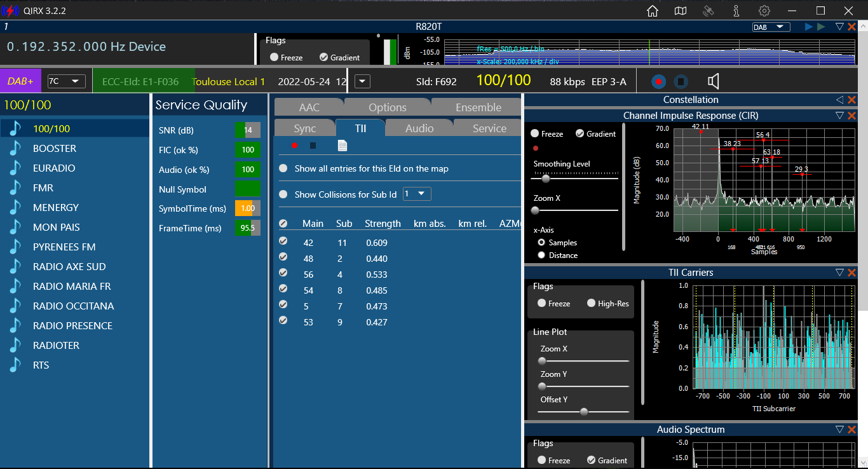Click the music note icon beside EURADIO
868x469 pixels.
15,168
